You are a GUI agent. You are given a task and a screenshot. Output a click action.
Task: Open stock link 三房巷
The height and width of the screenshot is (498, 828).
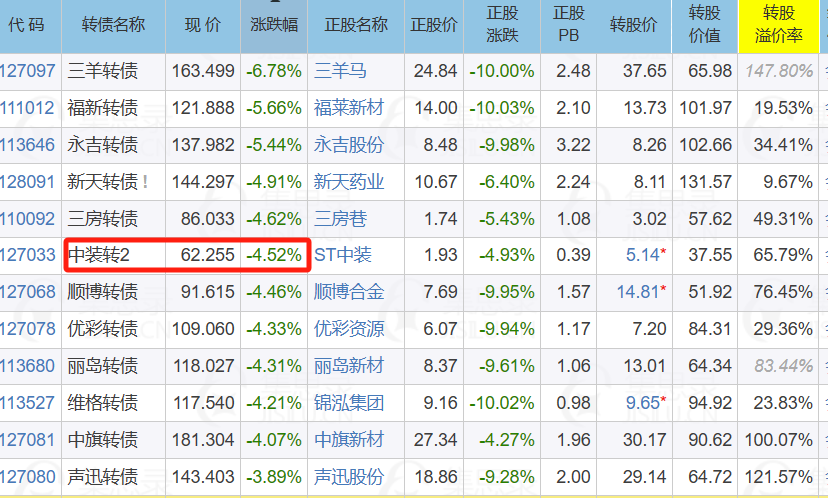tap(340, 219)
